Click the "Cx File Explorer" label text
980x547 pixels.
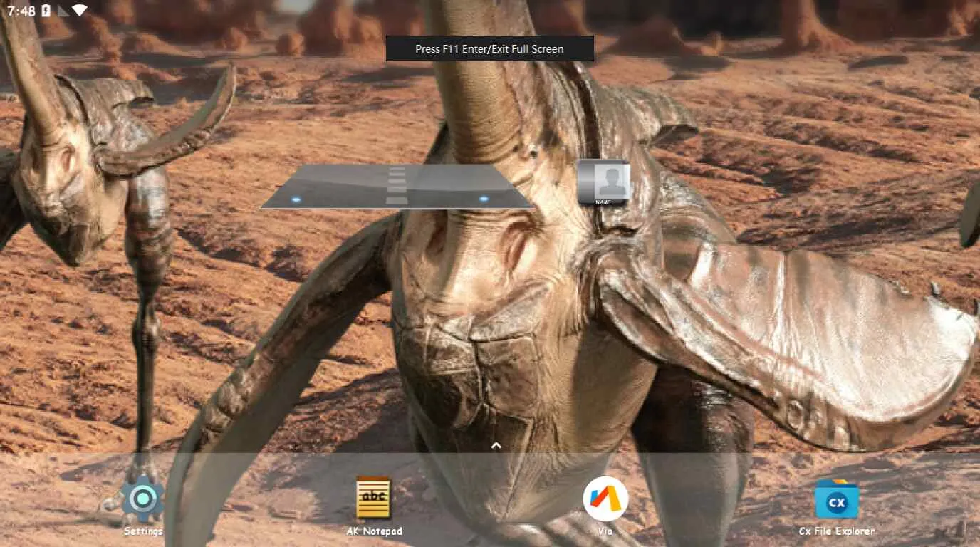point(837,531)
